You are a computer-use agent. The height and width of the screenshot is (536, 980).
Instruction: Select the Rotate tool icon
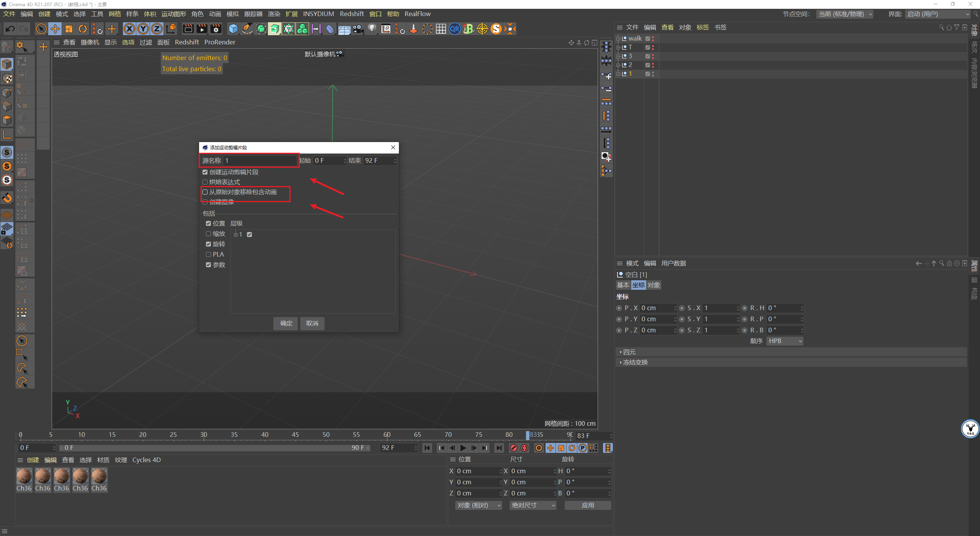(83, 29)
